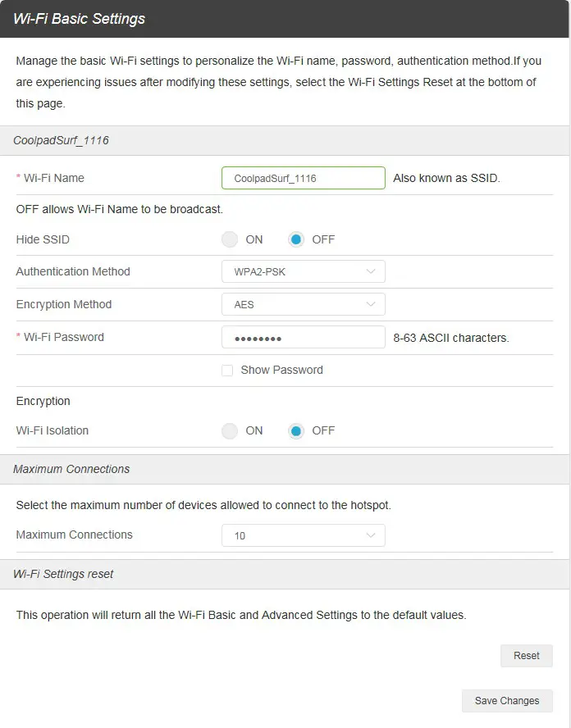The width and height of the screenshot is (571, 728).
Task: Click the Reset button
Action: click(x=526, y=655)
